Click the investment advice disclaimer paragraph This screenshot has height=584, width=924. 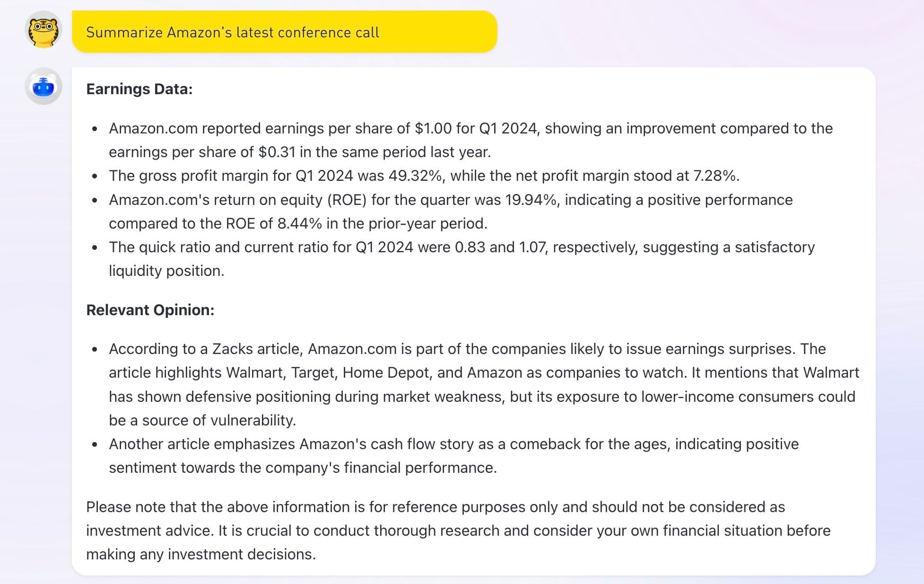coord(435,507)
